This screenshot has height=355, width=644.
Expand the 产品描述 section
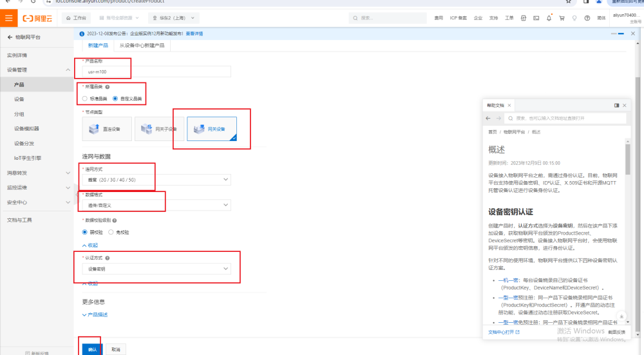[x=94, y=314]
